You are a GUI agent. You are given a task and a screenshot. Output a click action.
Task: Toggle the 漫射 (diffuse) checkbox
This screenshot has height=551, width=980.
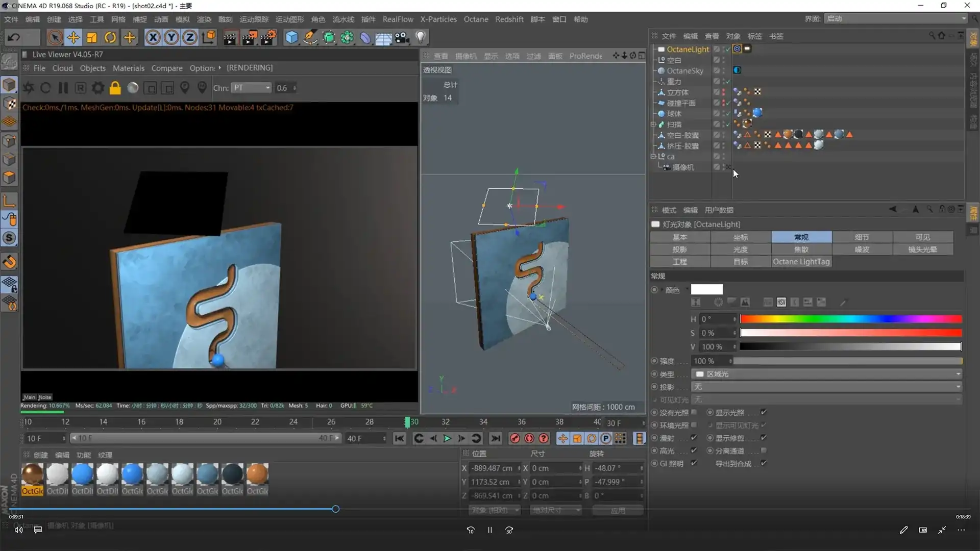tap(694, 438)
